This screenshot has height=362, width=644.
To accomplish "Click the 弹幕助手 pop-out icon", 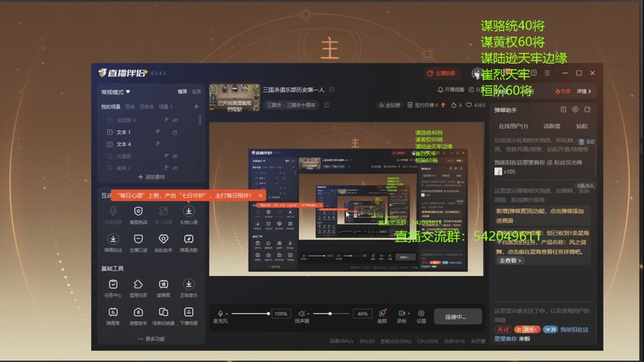I will click(588, 109).
